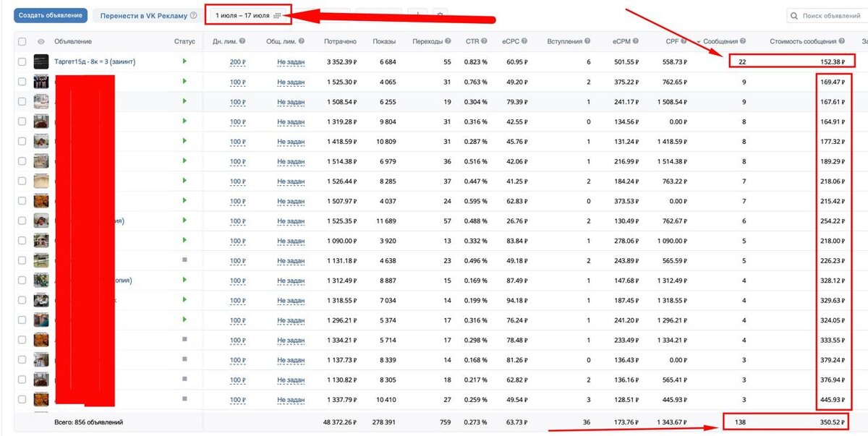Viewport: 868px width, 436px height.
Task: Edit 100 ₽ daily limit of ad spending 1 337.79 ₽
Action: (x=237, y=399)
